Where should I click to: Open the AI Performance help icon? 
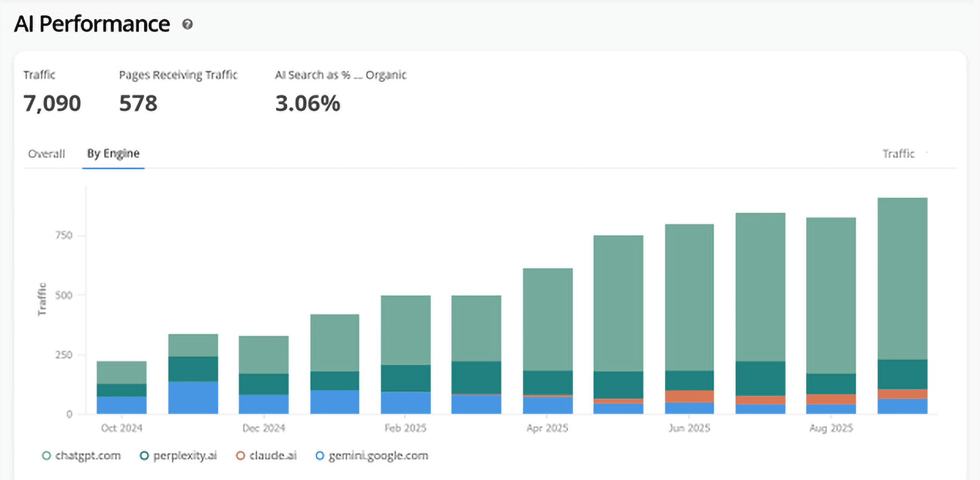[187, 24]
